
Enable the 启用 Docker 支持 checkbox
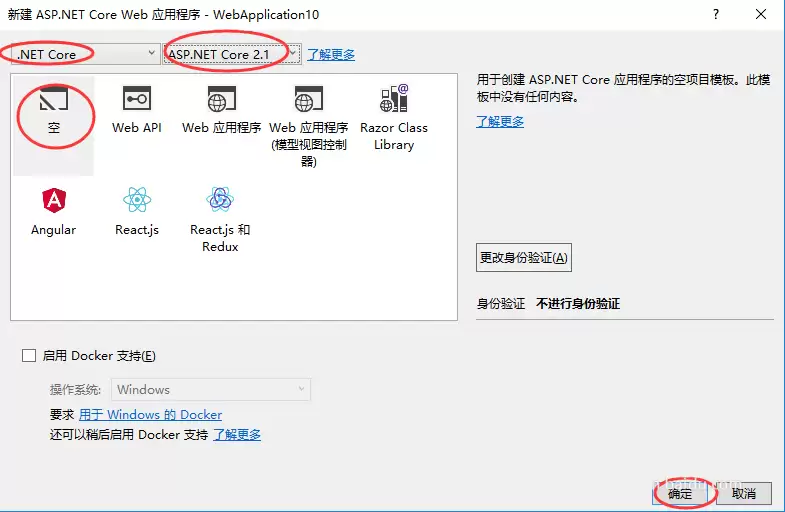pos(29,356)
